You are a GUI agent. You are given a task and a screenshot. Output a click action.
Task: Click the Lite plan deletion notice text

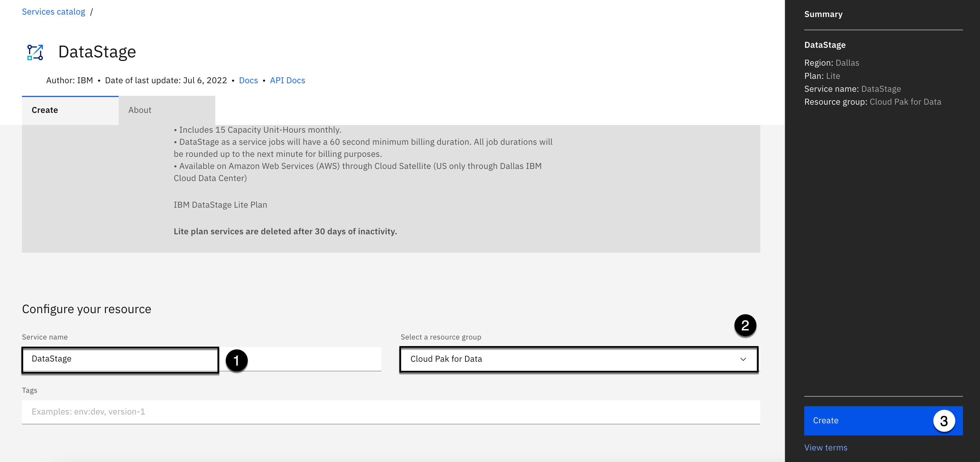285,231
